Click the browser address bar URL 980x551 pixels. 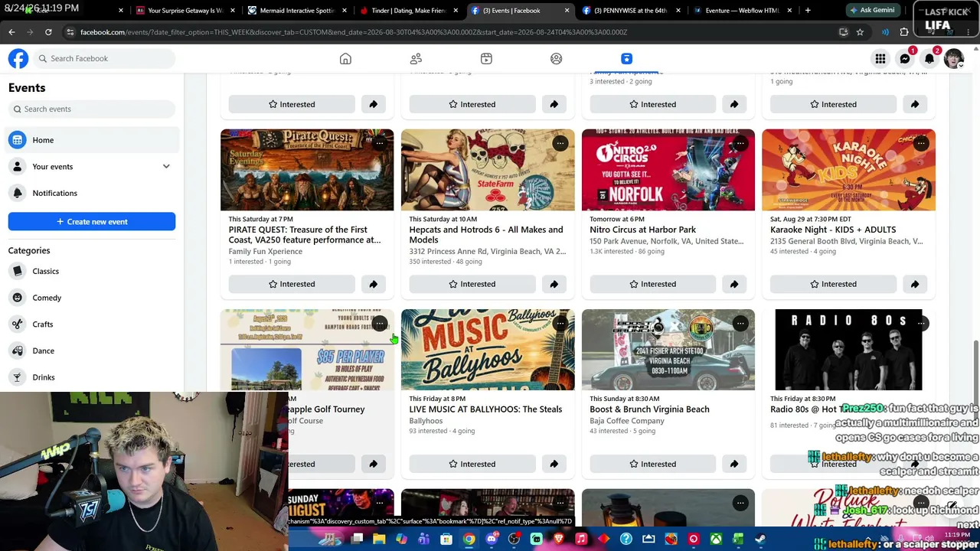pyautogui.click(x=354, y=32)
